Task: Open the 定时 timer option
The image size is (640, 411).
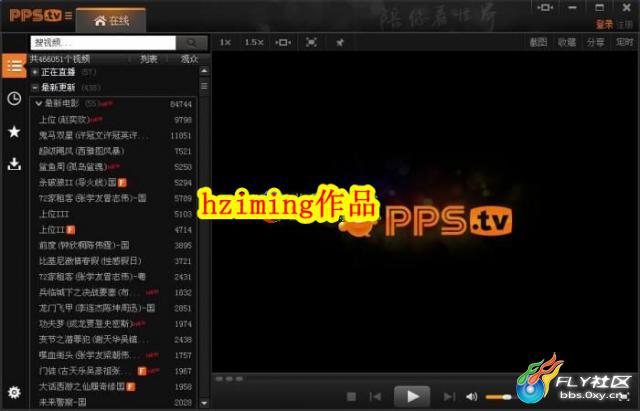Action: click(624, 42)
